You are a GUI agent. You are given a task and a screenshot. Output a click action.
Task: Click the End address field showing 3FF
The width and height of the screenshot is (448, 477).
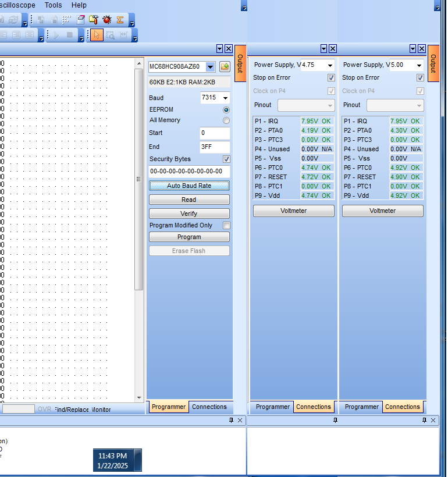[x=215, y=147]
